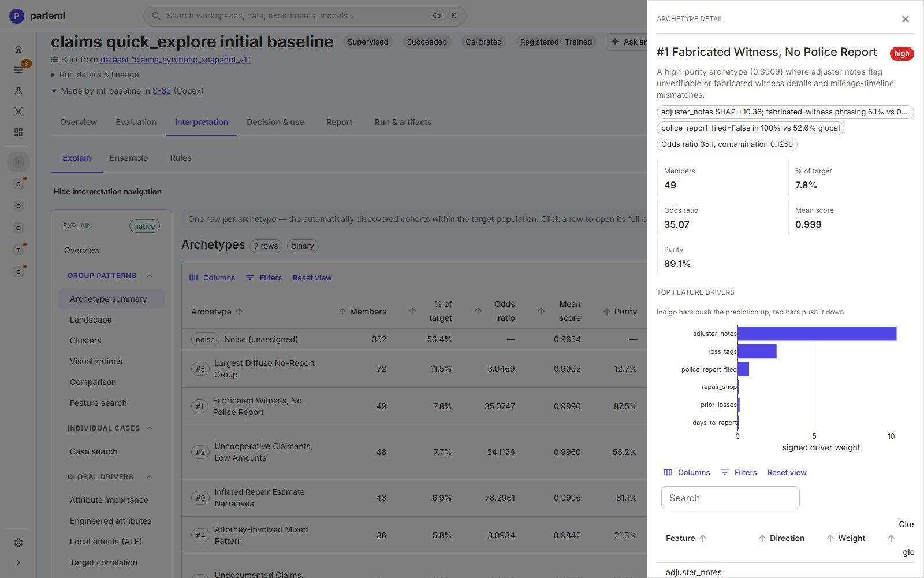Open the Decision & use tab
The height and width of the screenshot is (578, 924).
(275, 122)
